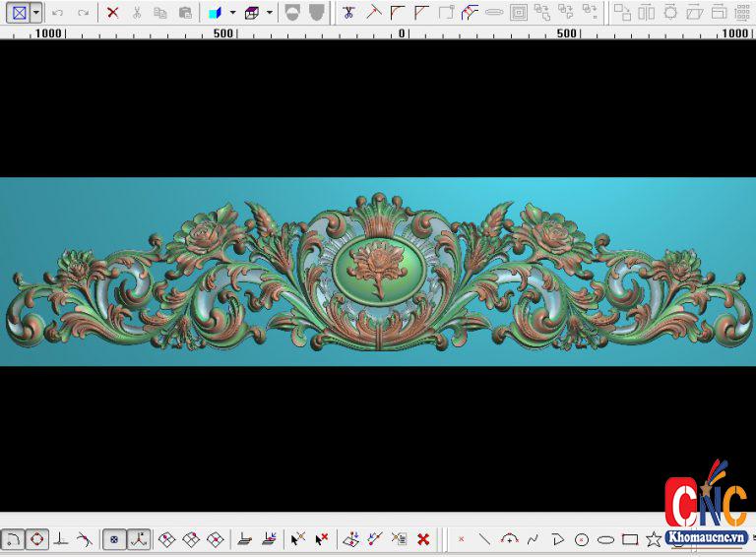Select the polyline drawing tool
The width and height of the screenshot is (756, 557).
click(x=558, y=539)
